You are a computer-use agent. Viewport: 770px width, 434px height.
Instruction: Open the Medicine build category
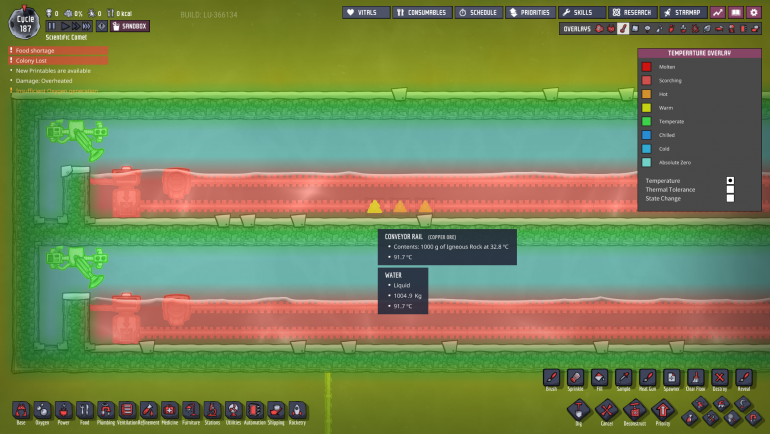pos(169,410)
